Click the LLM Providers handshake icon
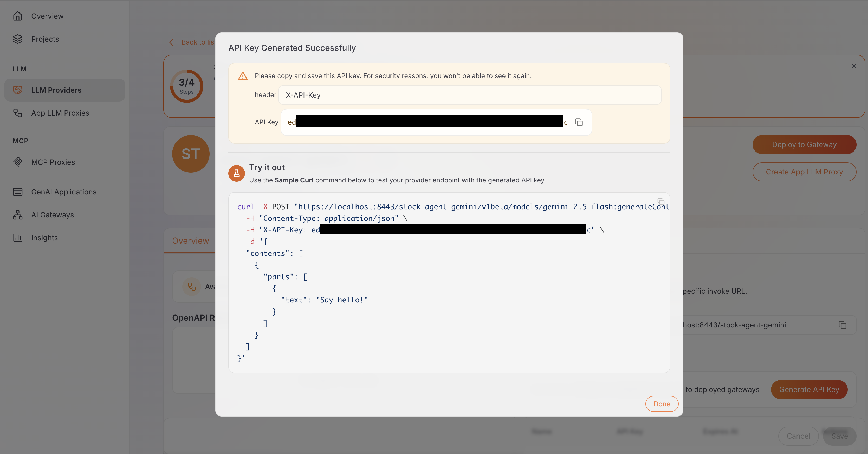This screenshot has height=454, width=868. (17, 90)
